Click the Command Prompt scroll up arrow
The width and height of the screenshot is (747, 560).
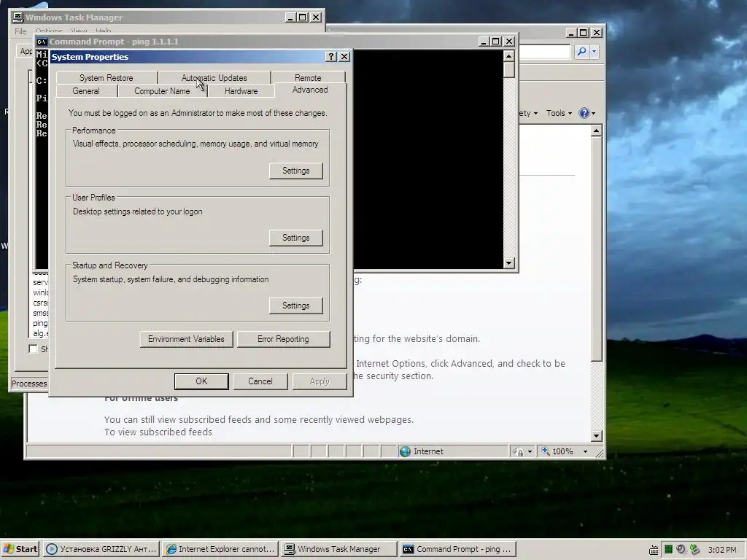click(x=508, y=56)
